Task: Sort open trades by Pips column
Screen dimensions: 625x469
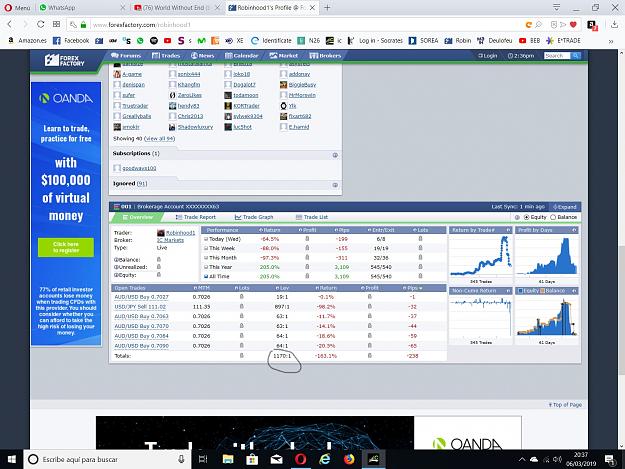Action: 413,288
